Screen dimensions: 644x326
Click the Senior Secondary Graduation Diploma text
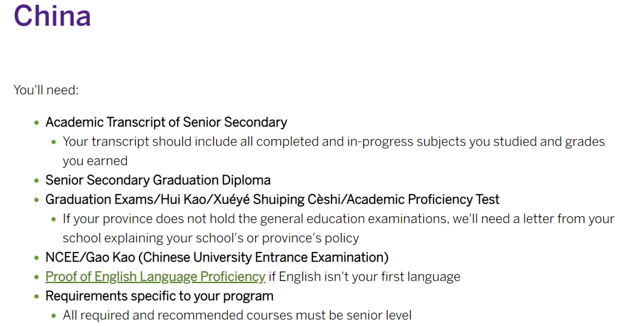(x=158, y=180)
